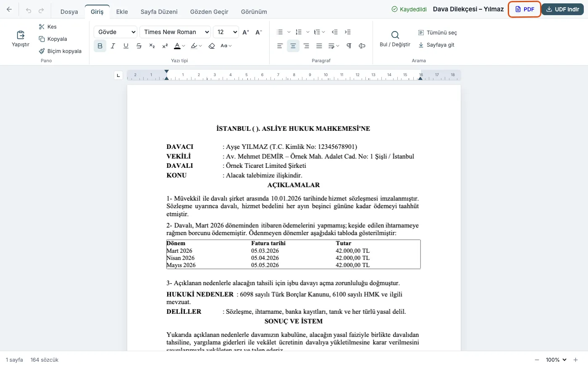Open Gözden Geçir tab
Viewport: 588px width, 368px height.
[209, 12]
